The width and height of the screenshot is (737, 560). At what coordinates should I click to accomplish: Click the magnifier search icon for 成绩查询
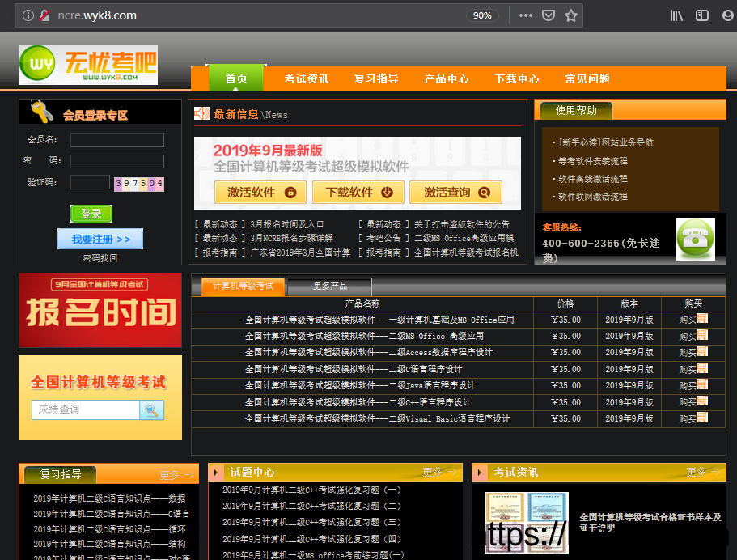[x=152, y=410]
